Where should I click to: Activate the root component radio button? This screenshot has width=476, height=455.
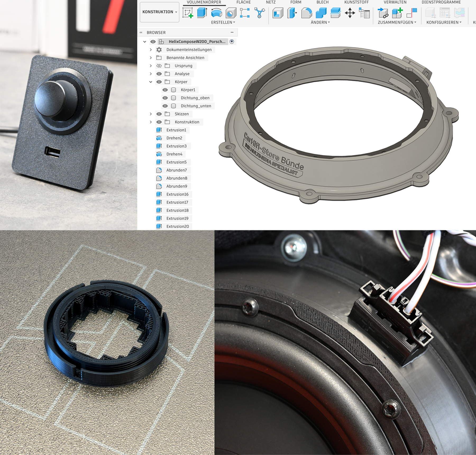232,42
